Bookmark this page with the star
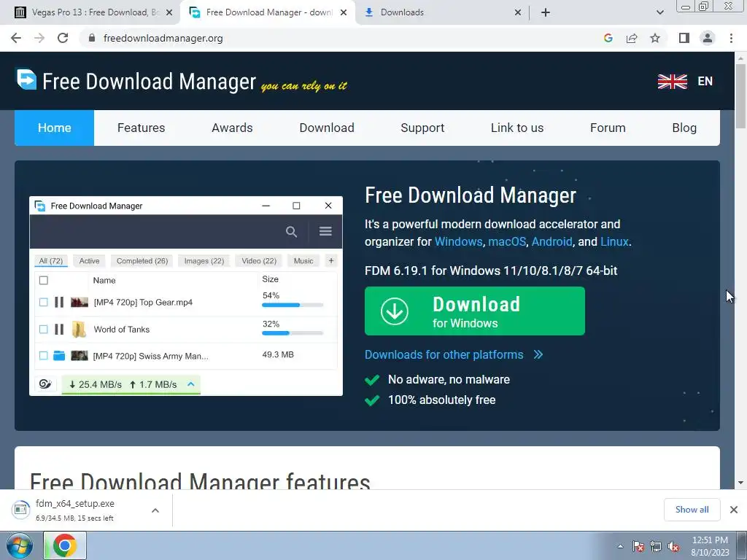This screenshot has width=747, height=560. coord(655,38)
